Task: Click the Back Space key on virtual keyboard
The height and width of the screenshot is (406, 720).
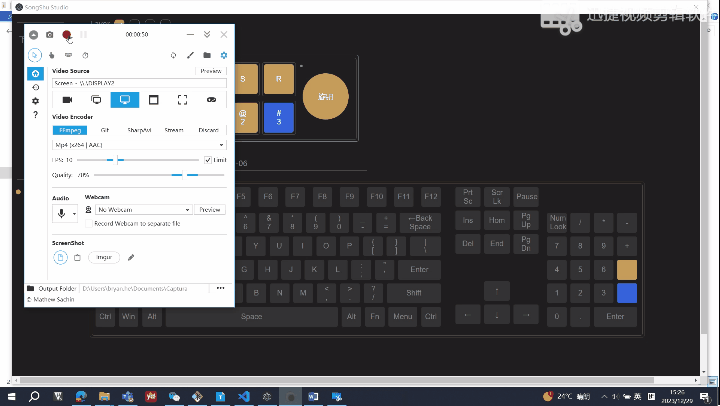Action: (x=420, y=222)
